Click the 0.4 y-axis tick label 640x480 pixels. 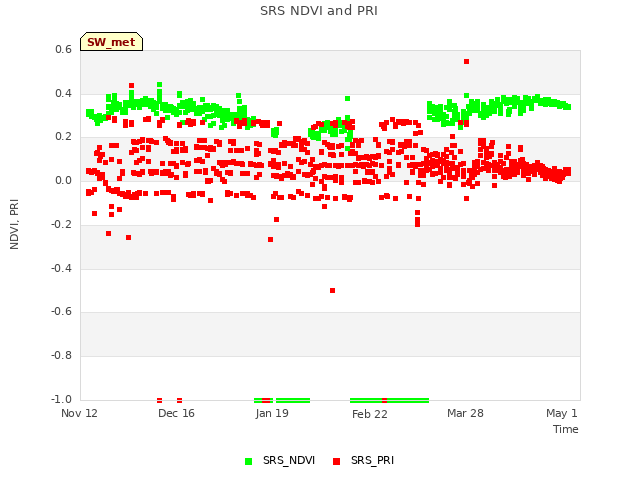click(63, 93)
